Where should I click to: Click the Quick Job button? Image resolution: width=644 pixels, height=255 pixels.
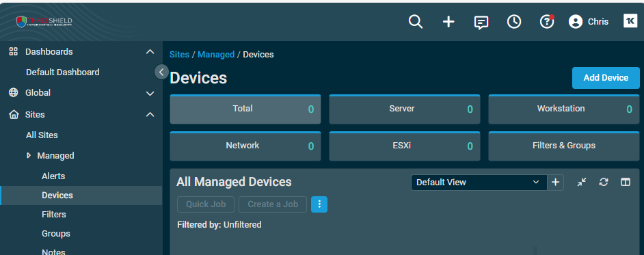[x=206, y=204]
